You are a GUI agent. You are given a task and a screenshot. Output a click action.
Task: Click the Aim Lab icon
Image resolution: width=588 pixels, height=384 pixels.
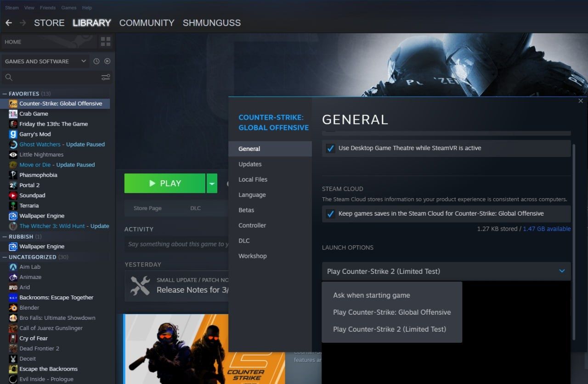(x=13, y=267)
